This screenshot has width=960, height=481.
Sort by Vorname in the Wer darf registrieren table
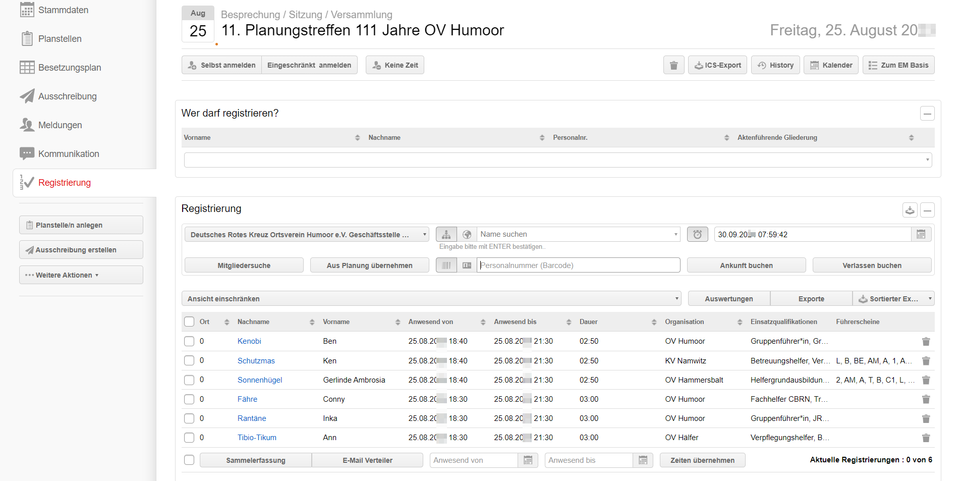358,138
